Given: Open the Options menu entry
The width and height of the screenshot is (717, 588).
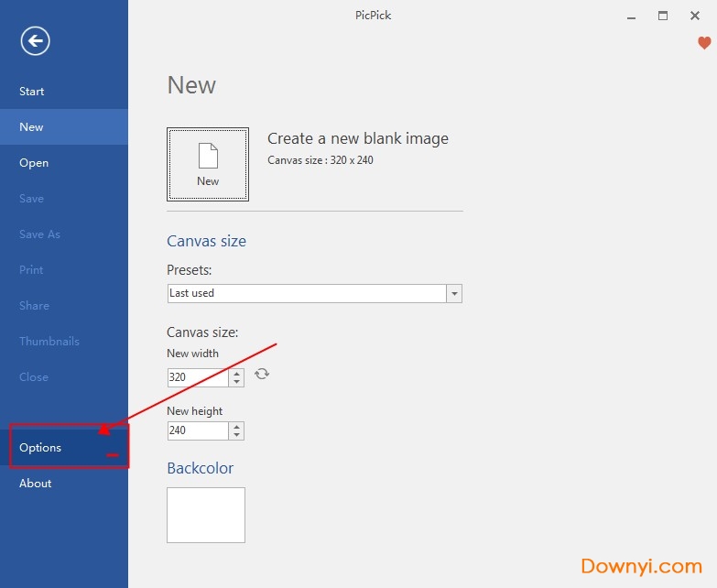Looking at the screenshot, I should [x=40, y=448].
